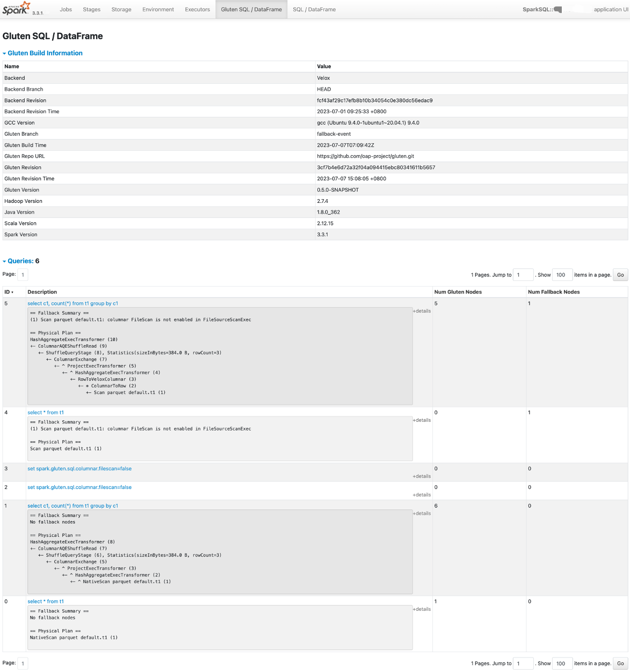The image size is (630, 672).
Task: Show +details for query 0
Action: [x=422, y=609]
